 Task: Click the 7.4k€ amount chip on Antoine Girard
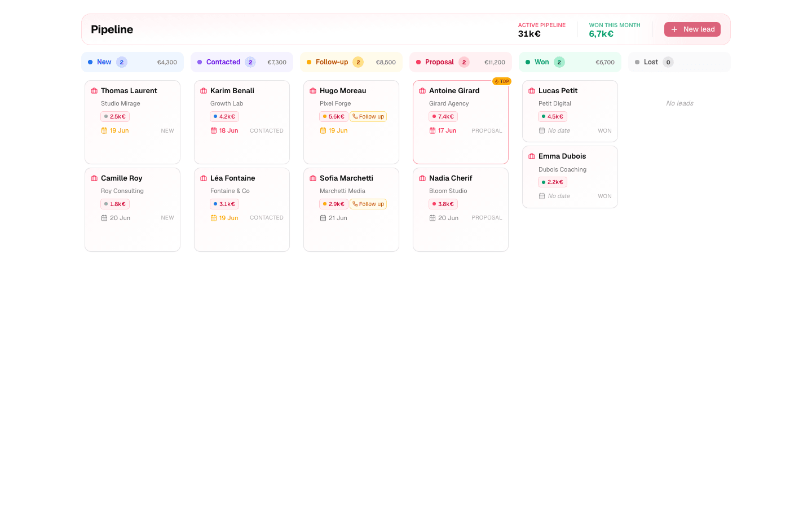[x=443, y=117]
